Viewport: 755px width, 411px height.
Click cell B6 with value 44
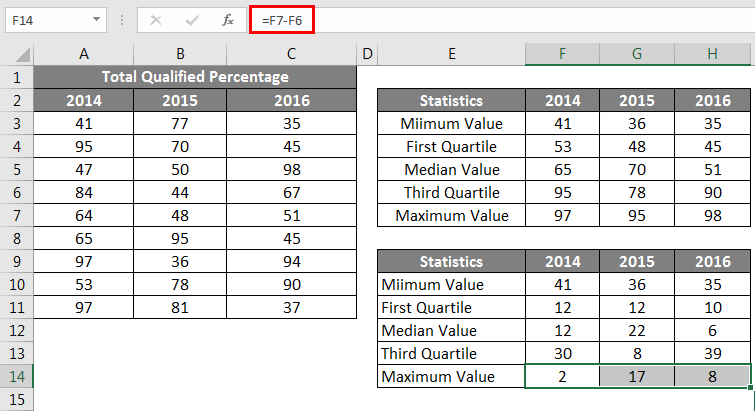coord(180,193)
